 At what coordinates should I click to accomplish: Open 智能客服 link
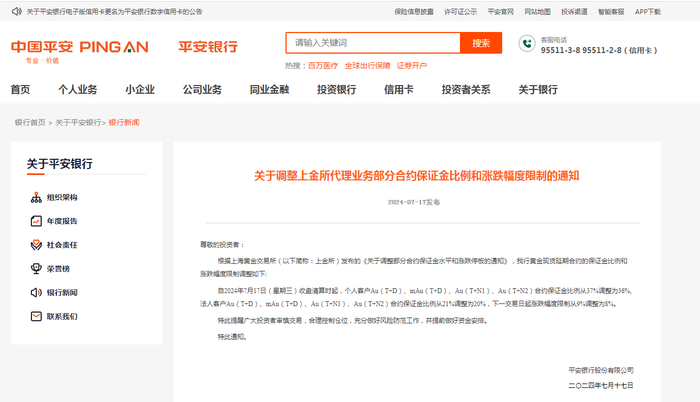click(611, 12)
